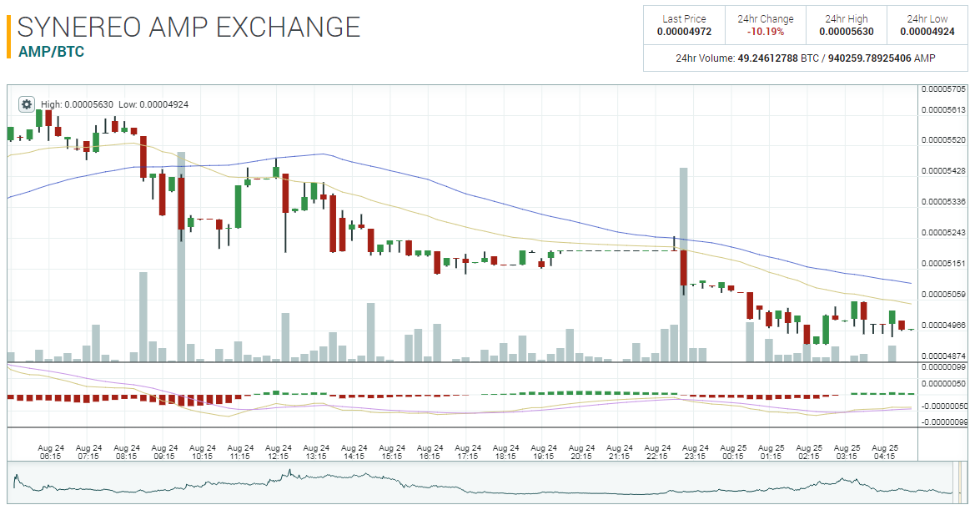Open the chart settings gear icon
This screenshot has width=980, height=515.
[x=26, y=104]
